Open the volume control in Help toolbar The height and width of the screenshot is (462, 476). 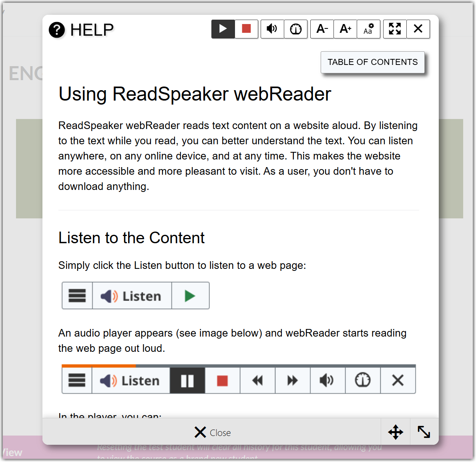tap(272, 29)
